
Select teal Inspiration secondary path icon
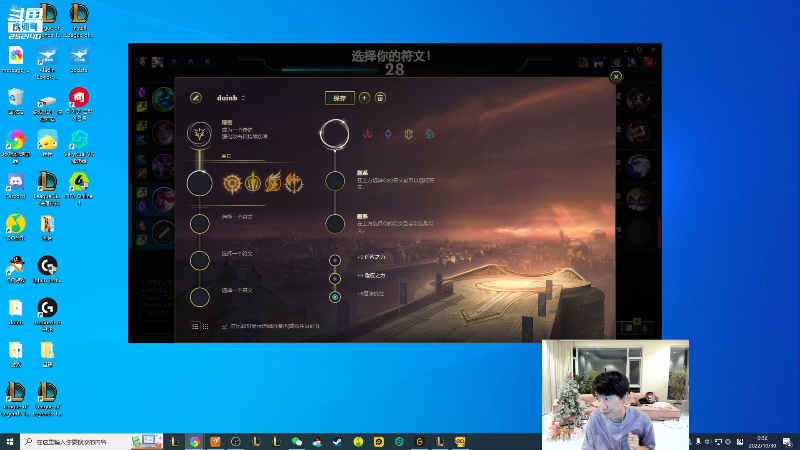pos(430,134)
